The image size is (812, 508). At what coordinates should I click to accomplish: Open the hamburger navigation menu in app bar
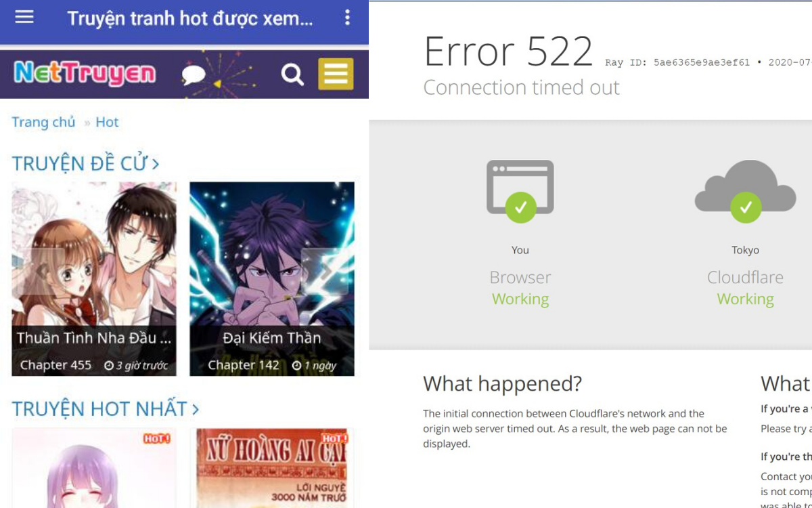(24, 18)
